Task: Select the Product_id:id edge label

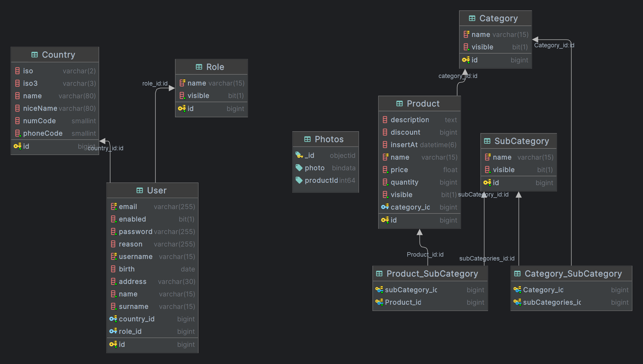Action: (x=425, y=255)
